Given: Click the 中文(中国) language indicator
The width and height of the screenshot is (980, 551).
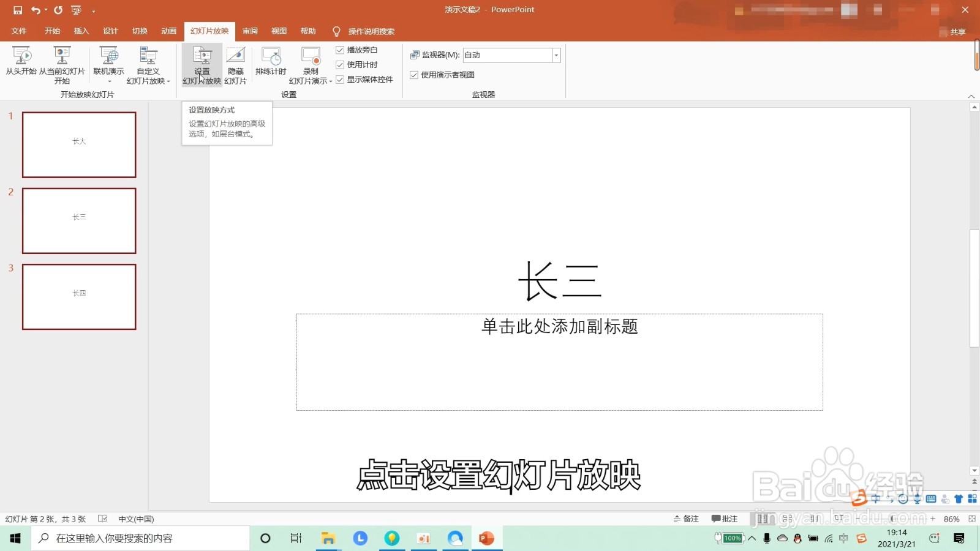Looking at the screenshot, I should pos(136,519).
